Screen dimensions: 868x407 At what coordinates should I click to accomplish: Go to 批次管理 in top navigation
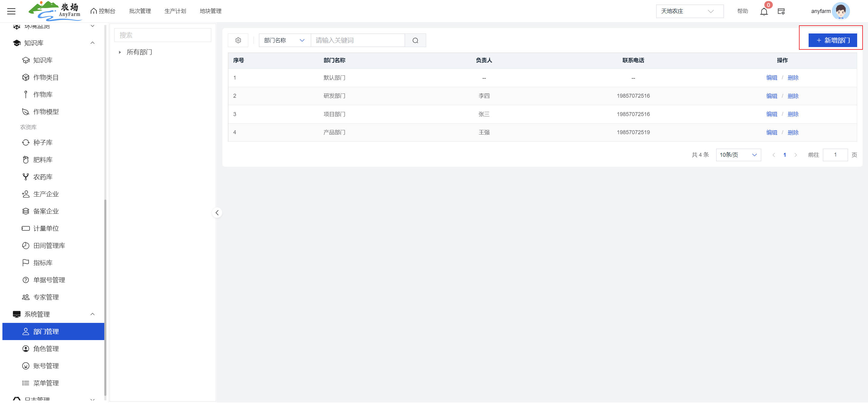point(140,11)
